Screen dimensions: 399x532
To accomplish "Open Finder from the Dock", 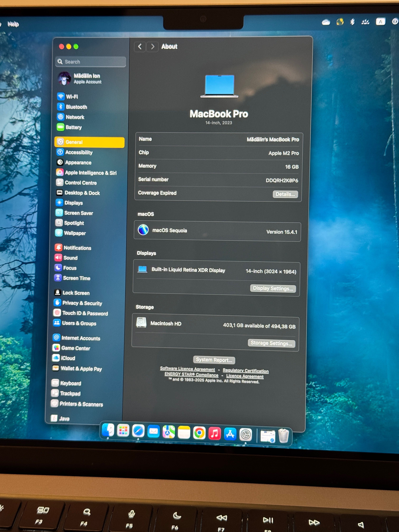I will click(x=108, y=430).
